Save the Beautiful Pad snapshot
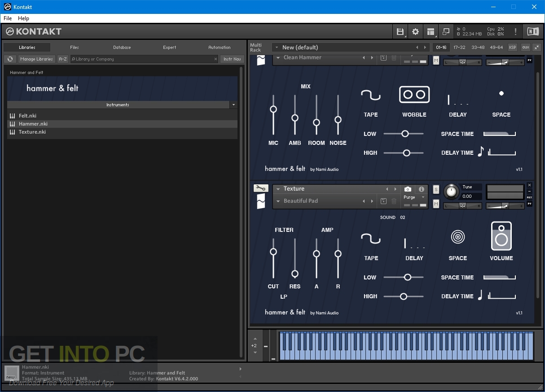The height and width of the screenshot is (392, 545). (383, 201)
